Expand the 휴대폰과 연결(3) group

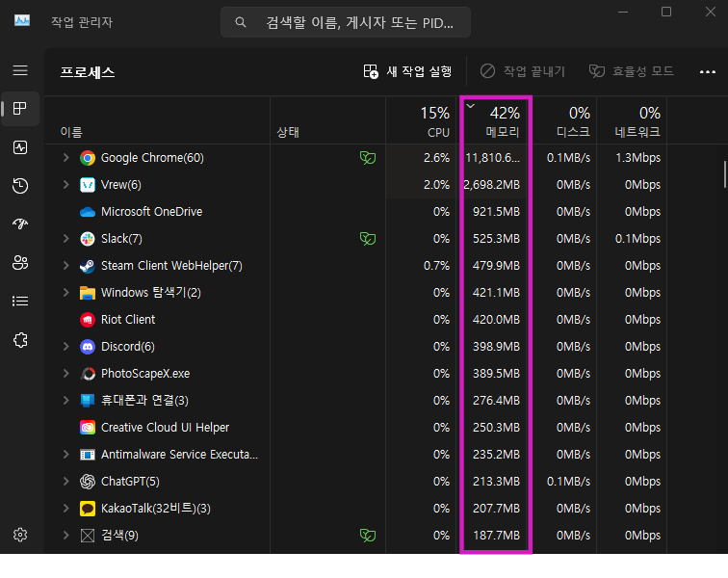65,401
